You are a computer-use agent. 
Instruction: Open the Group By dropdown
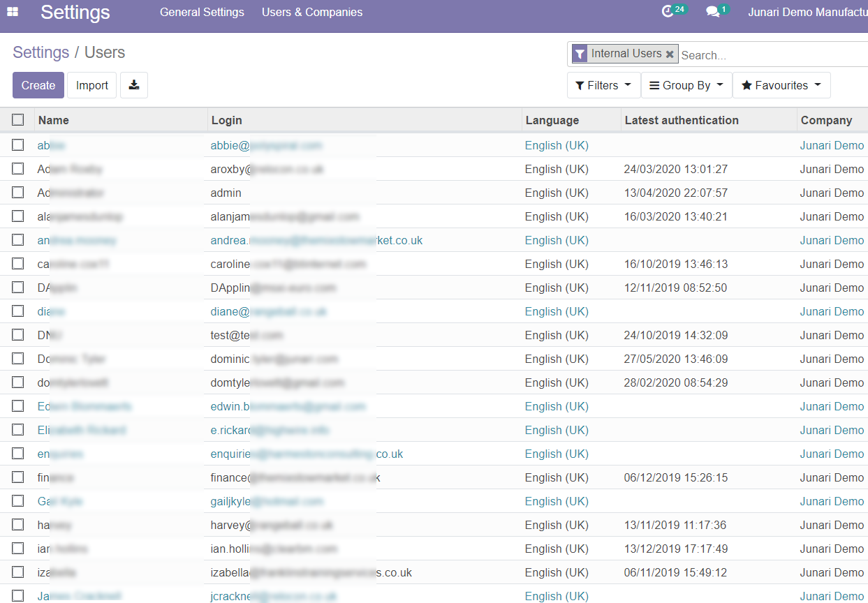pos(686,85)
